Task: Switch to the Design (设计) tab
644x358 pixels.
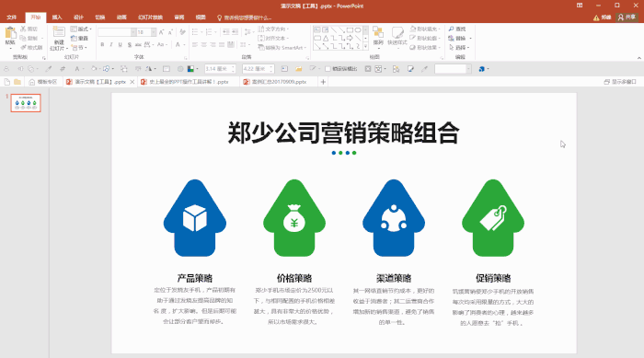Action: (x=78, y=17)
